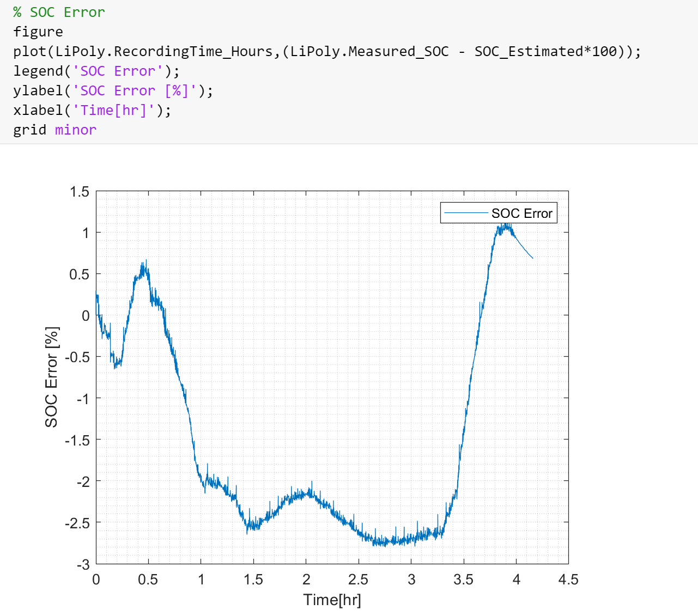Click the SOC Error [%] y-axis label
The image size is (698, 616).
(52, 377)
